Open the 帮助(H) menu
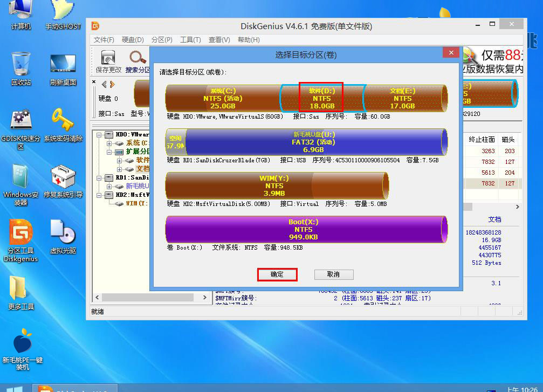Viewport: 543px width, 392px height. click(249, 40)
